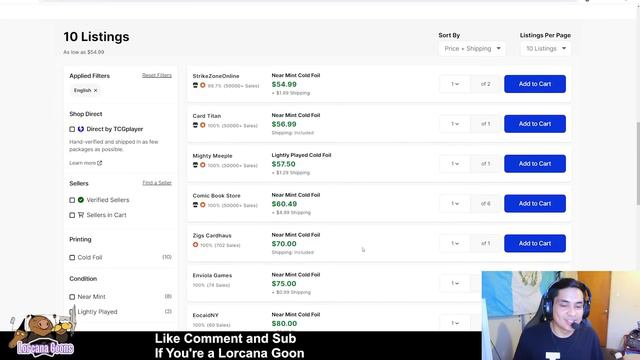Click the Direct by TCGplayer logo icon

coord(81,129)
